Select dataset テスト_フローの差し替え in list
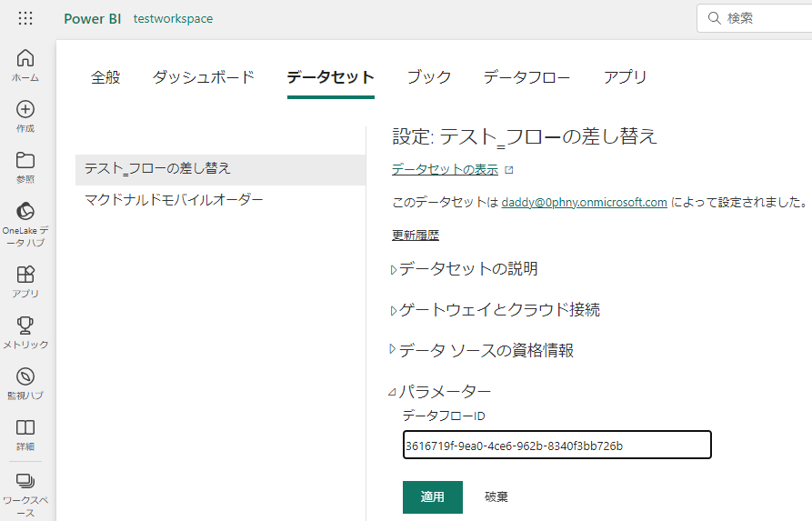 tap(221, 169)
